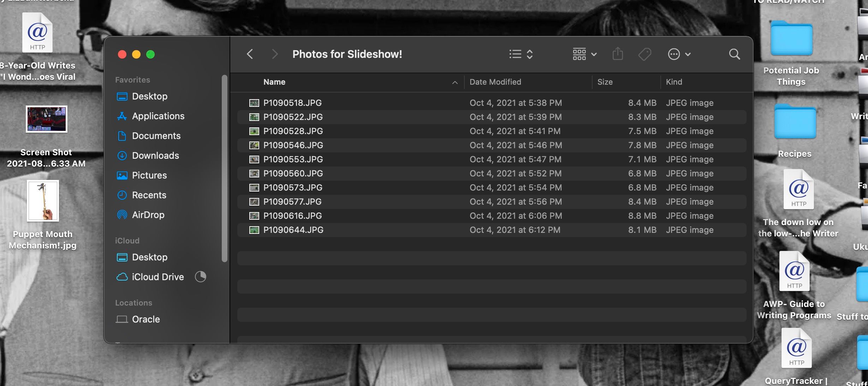The width and height of the screenshot is (868, 386).
Task: Select the back navigation arrow
Action: pyautogui.click(x=250, y=54)
